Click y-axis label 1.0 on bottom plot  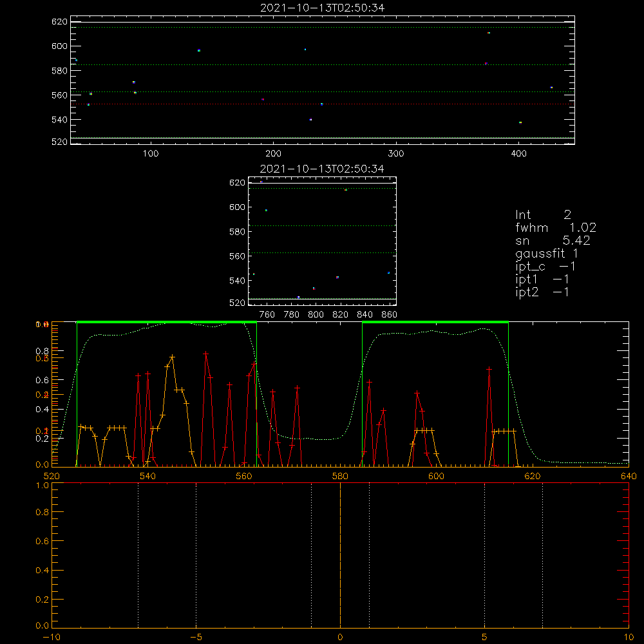(x=42, y=486)
